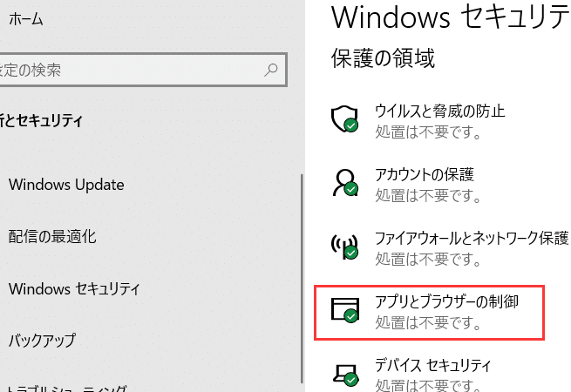Image resolution: width=571 pixels, height=392 pixels.
Task: Click 処置は不要です status under ウイルスと脅威の防止
Action: click(x=427, y=132)
